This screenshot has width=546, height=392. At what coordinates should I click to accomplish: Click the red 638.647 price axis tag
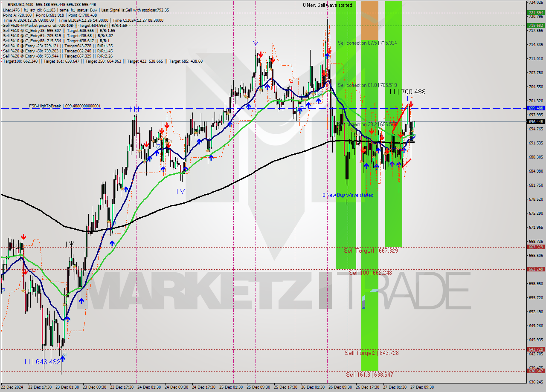click(536, 371)
